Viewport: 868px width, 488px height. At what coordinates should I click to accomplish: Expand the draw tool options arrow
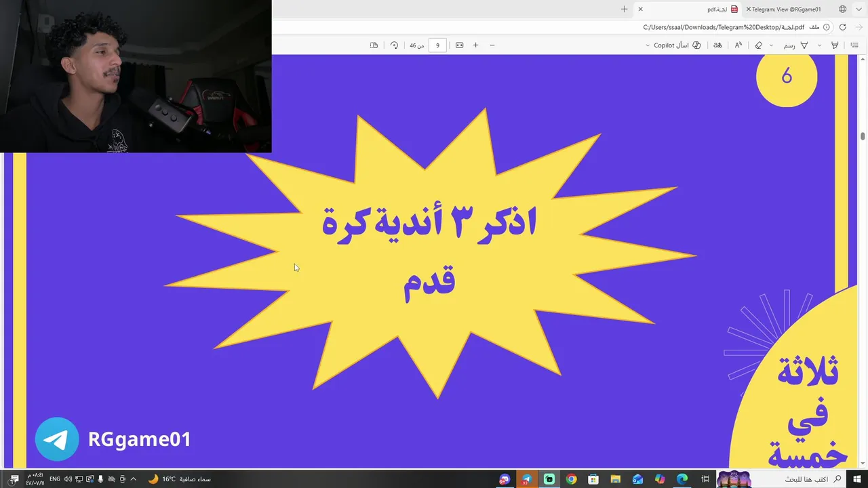click(771, 45)
